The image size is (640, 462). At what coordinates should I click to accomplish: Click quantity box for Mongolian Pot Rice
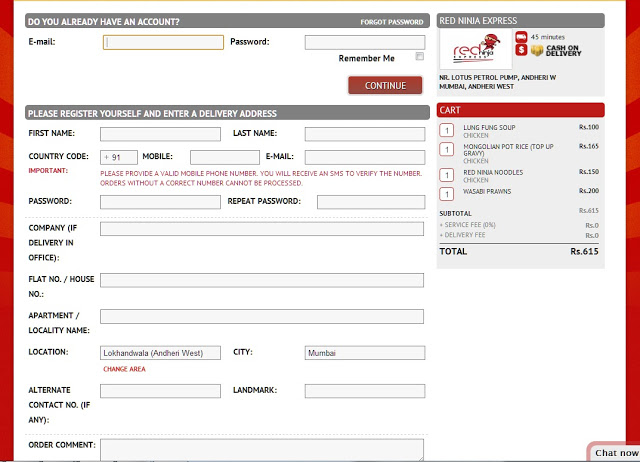pos(447,149)
